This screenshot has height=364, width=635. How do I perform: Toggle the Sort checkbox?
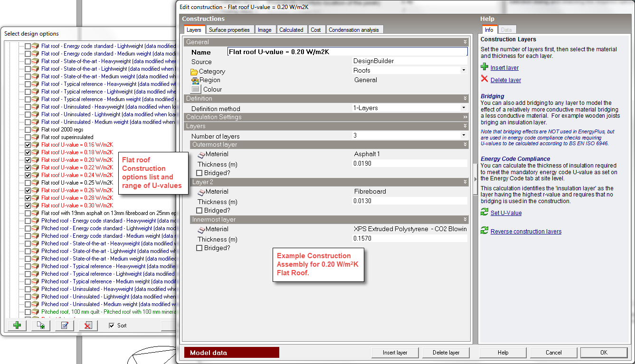pos(112,326)
